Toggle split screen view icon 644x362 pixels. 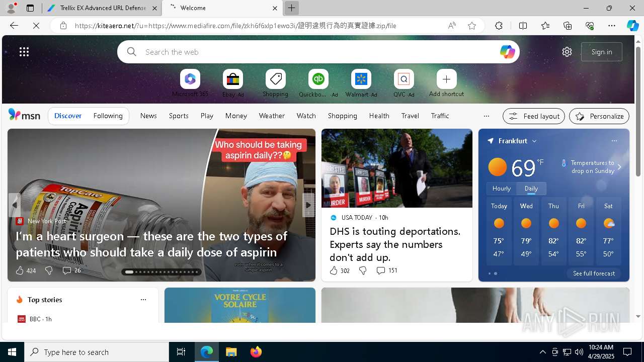click(x=523, y=26)
